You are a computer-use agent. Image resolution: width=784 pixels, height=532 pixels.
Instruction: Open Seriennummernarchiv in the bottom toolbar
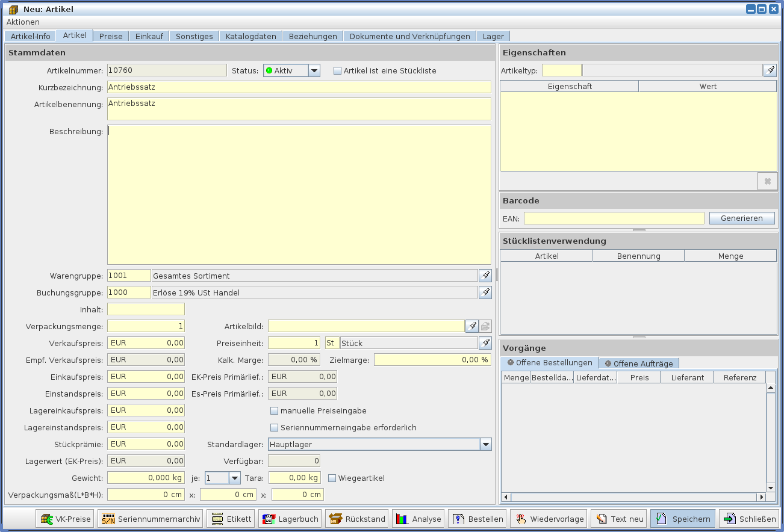pos(150,519)
